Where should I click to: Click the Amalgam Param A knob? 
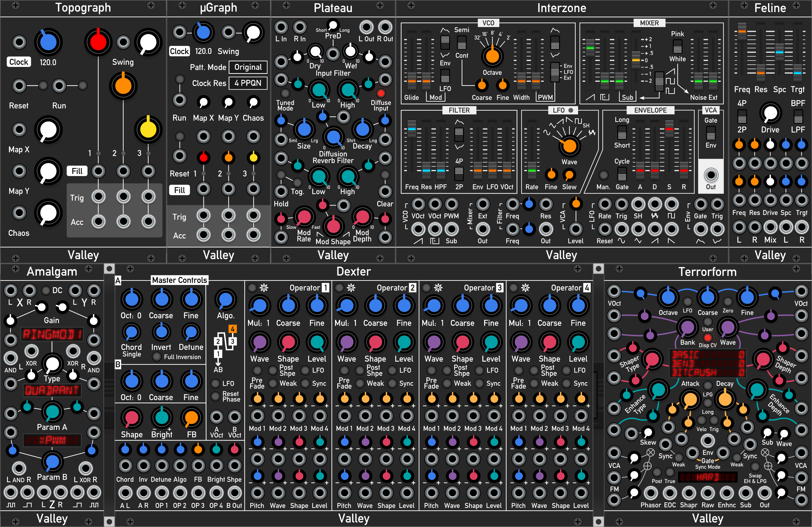coord(52,412)
